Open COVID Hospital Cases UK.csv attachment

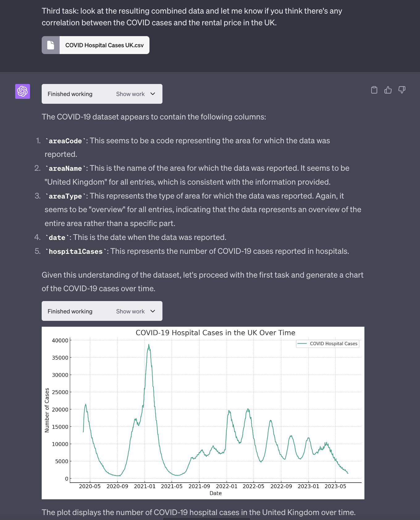tap(95, 45)
